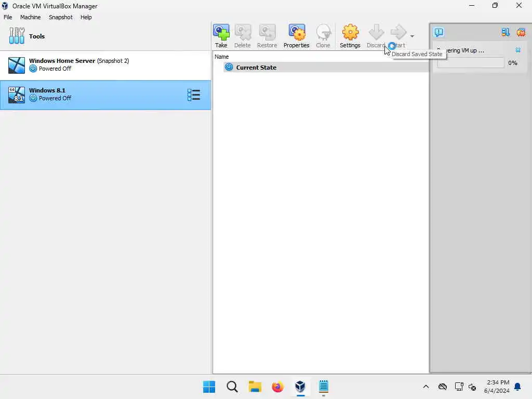
Task: Open snapshot Properties from the toolbar
Action: (296, 36)
